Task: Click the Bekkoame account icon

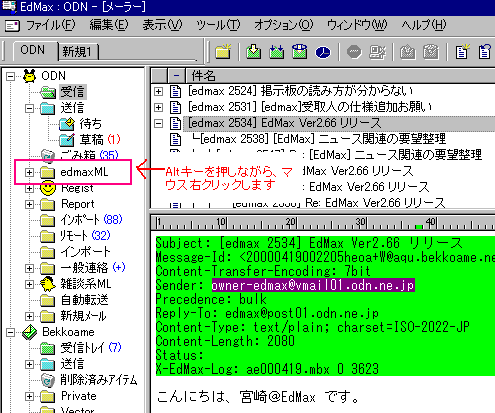Action: point(30,332)
